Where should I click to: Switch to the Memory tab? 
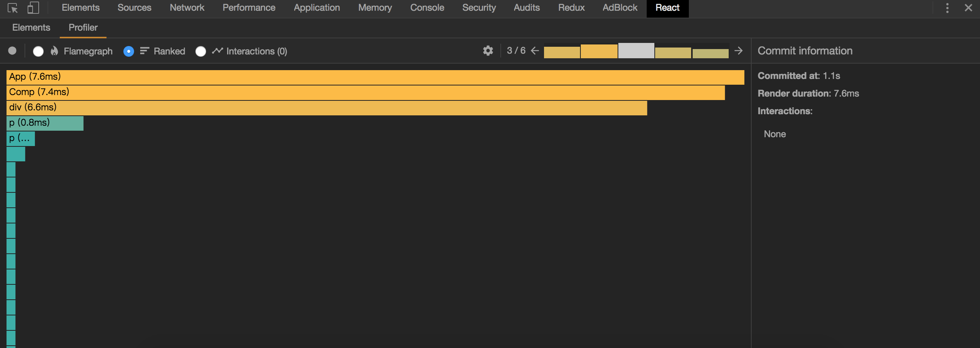[375, 8]
